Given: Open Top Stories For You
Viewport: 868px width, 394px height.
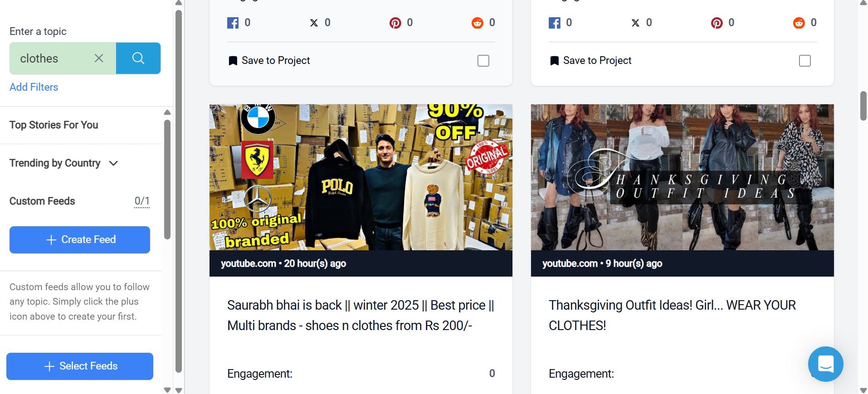Looking at the screenshot, I should coord(54,125).
